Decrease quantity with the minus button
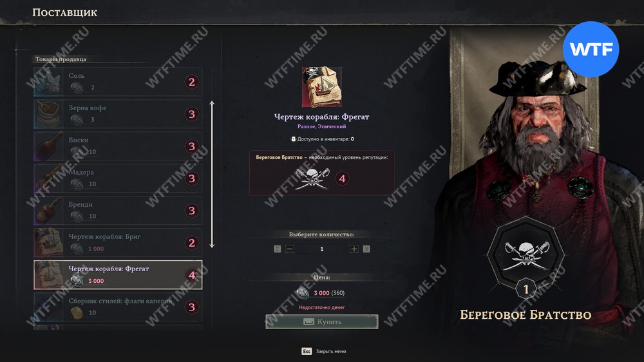This screenshot has height=362, width=644. [x=290, y=249]
